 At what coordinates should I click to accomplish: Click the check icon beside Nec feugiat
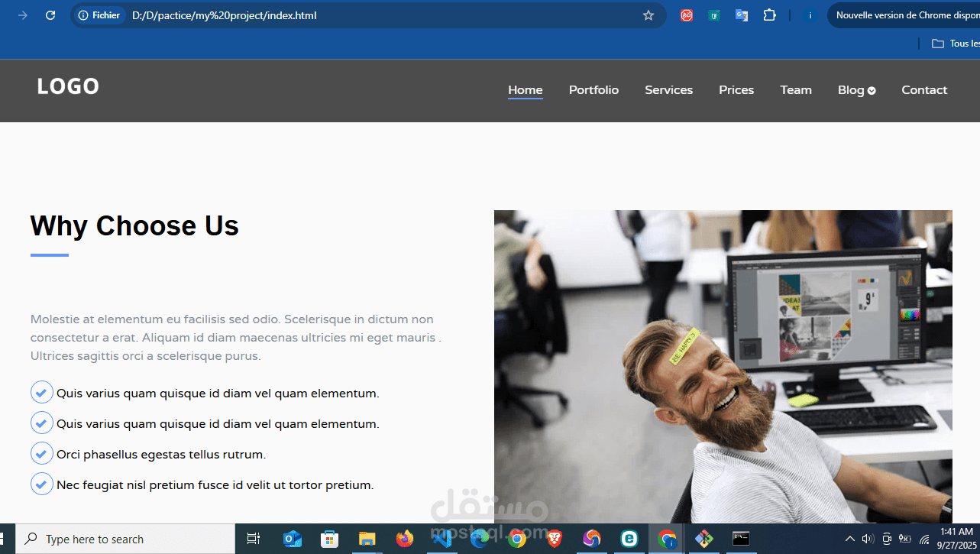point(42,484)
